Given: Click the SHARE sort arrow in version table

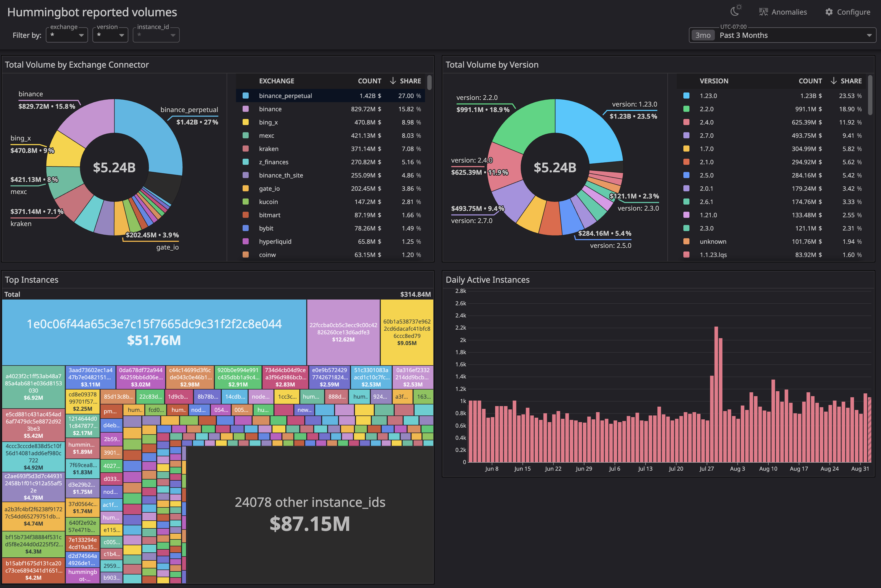Looking at the screenshot, I should 834,81.
